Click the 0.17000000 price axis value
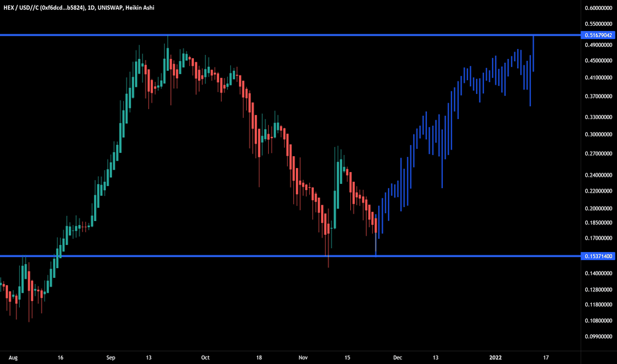Screen dimensions: 617x364 [x=598, y=238]
